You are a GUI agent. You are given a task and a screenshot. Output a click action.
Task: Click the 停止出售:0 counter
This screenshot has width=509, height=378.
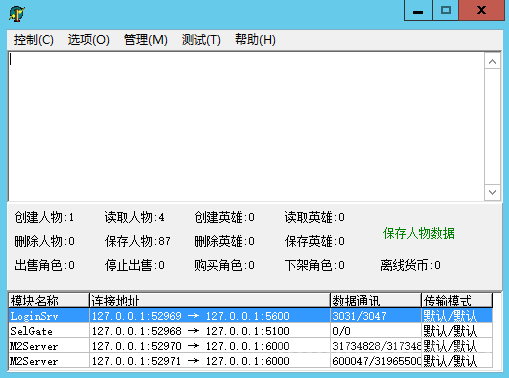(x=135, y=265)
